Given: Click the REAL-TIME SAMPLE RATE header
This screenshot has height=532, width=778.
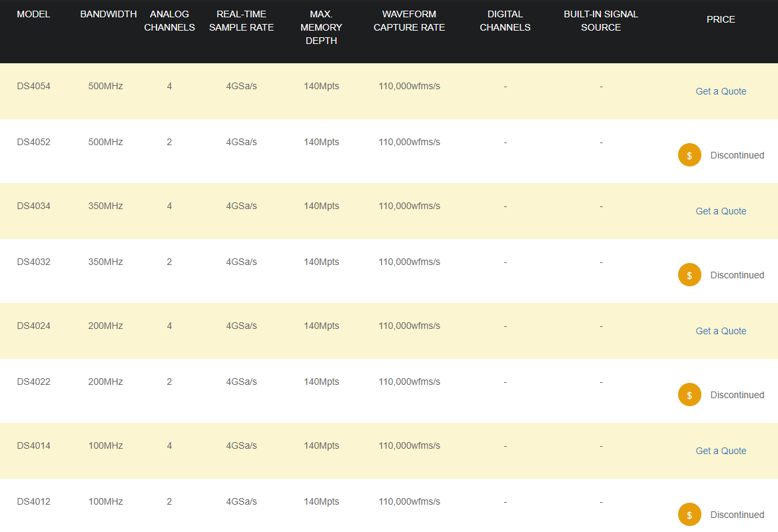Looking at the screenshot, I should (x=241, y=21).
